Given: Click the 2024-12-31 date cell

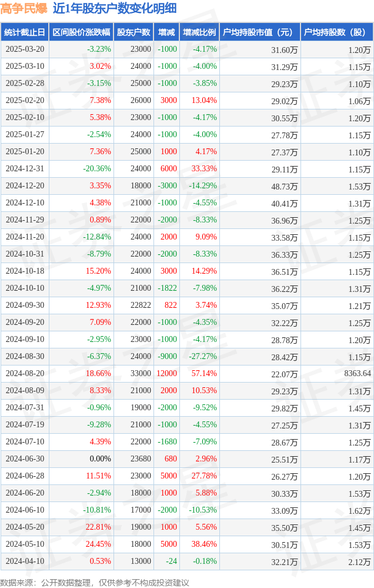Looking at the screenshot, I should (x=25, y=169).
